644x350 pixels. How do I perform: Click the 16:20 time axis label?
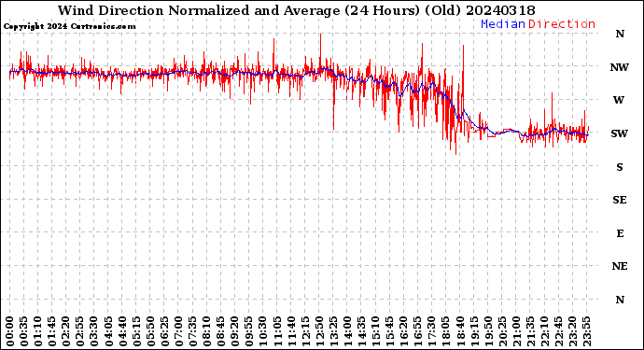coord(403,331)
